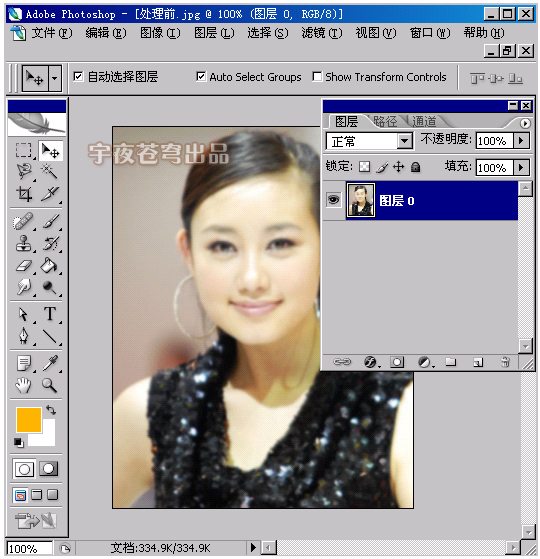
Task: Create a new layer group
Action: [451, 362]
